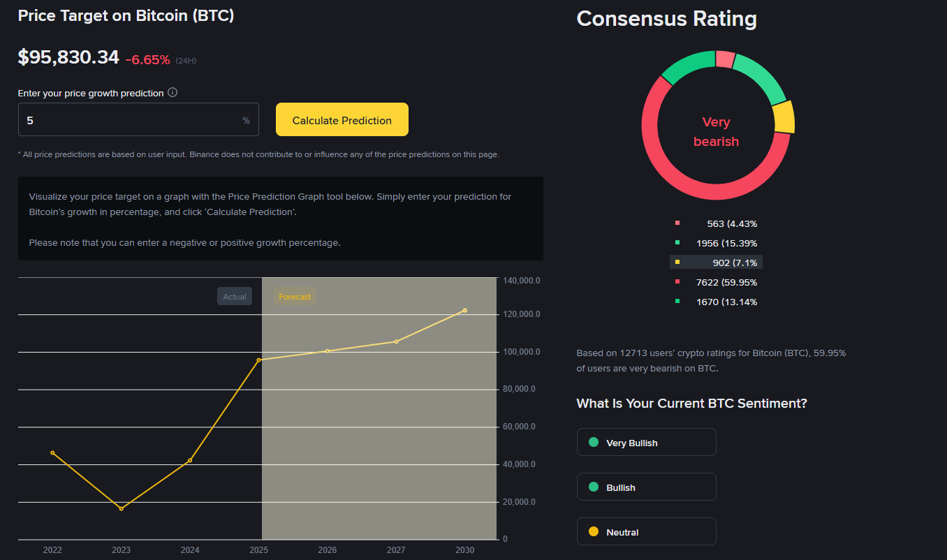Click the 2023 low data point on chart
Screen dimensions: 947x560
[121, 508]
